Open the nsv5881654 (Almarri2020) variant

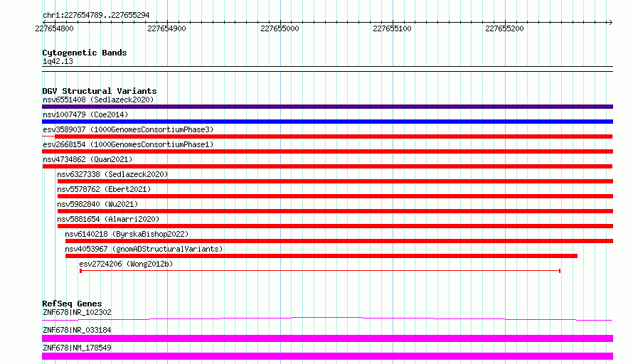pyautogui.click(x=108, y=219)
